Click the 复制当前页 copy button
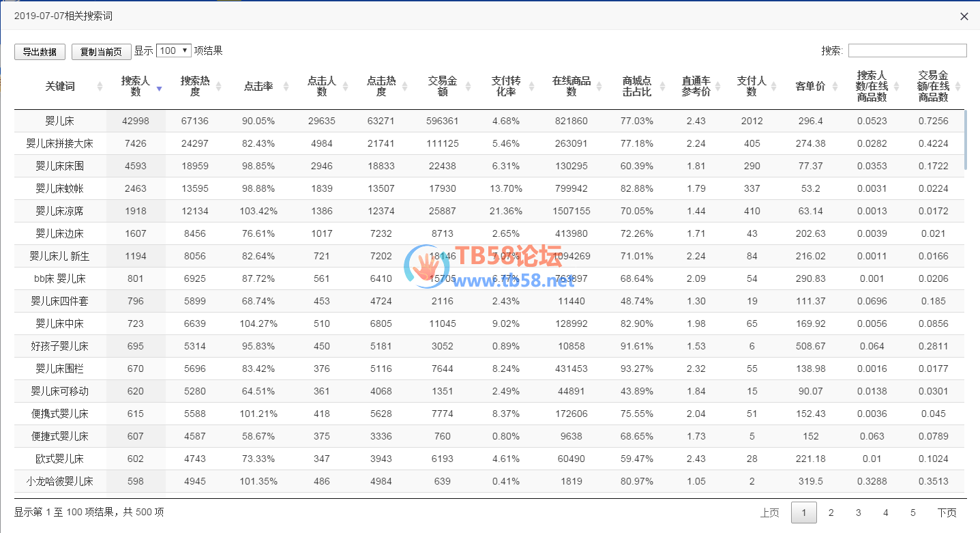The height and width of the screenshot is (533, 980). [101, 52]
